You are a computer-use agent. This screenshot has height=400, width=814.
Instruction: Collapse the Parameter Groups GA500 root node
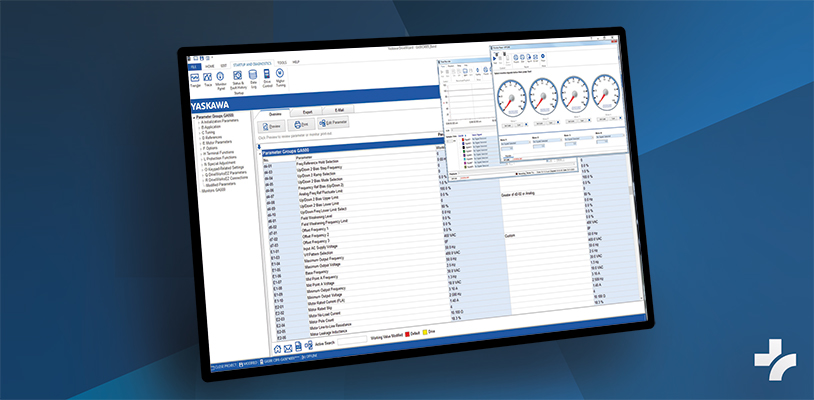tap(194, 118)
